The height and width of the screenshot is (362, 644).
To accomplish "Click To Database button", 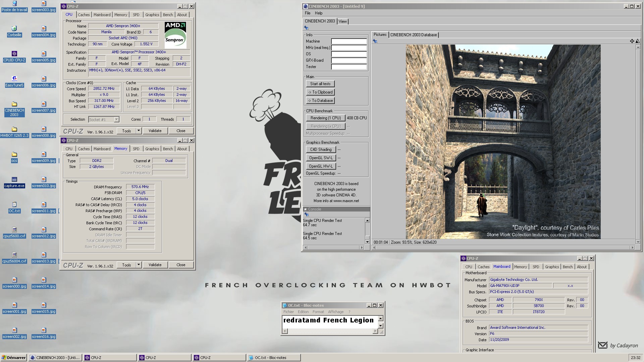I will pos(320,101).
